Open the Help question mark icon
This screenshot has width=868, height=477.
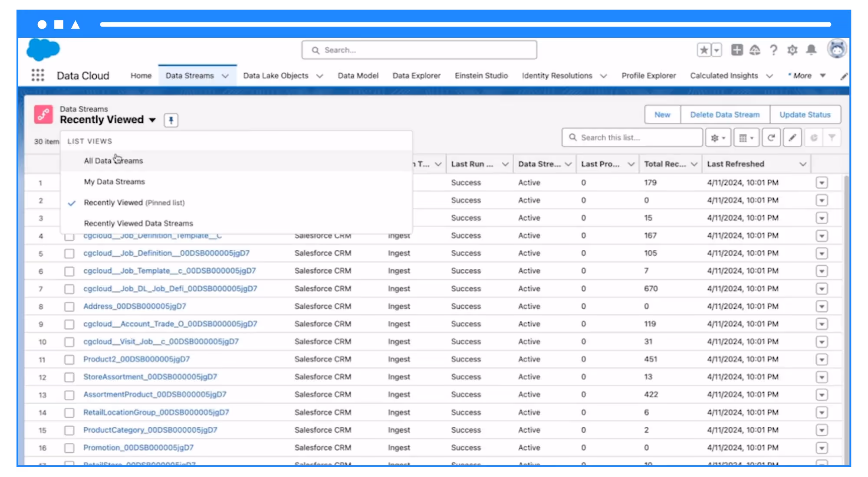(x=773, y=50)
